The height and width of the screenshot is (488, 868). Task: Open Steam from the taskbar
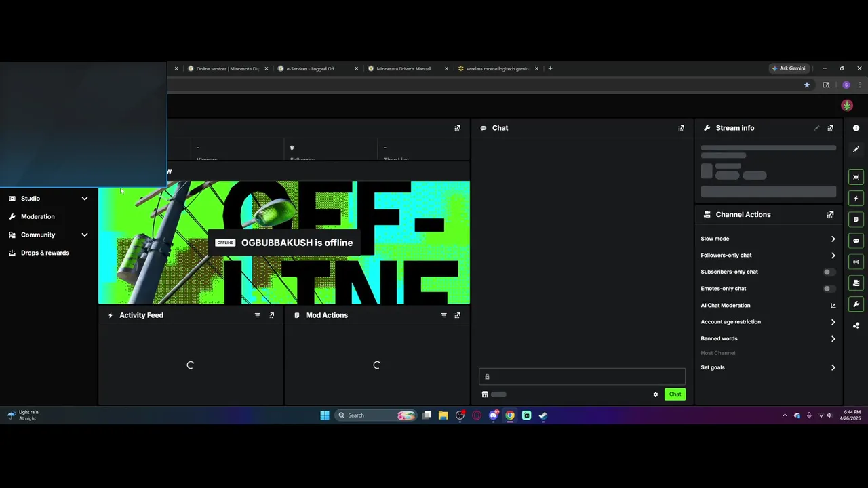pos(542,415)
